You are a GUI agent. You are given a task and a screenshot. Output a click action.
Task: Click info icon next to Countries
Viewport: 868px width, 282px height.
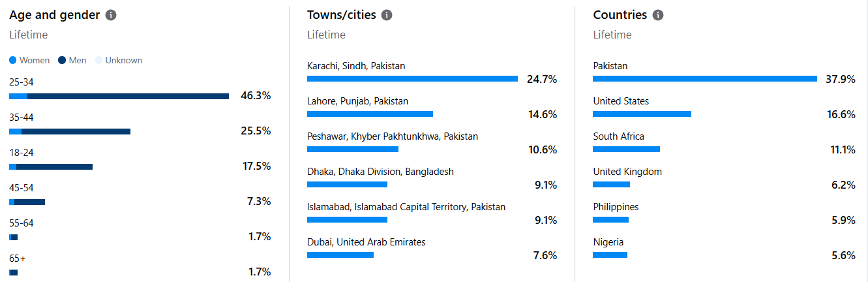(658, 15)
